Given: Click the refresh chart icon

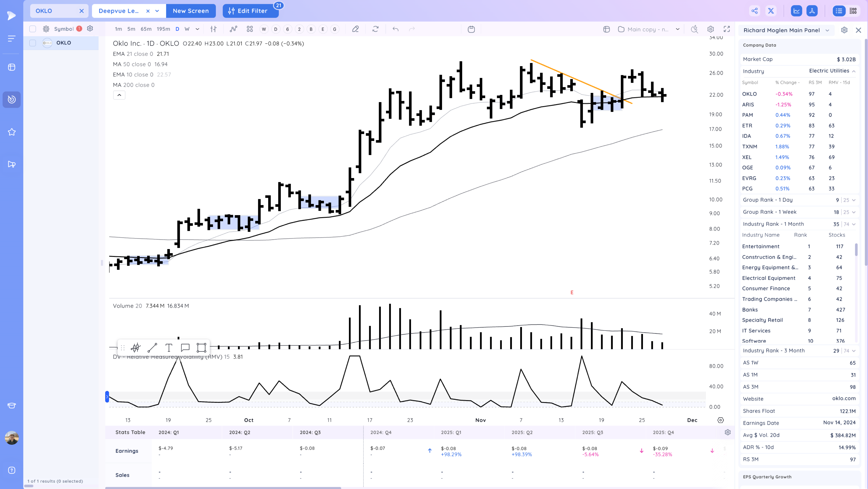Looking at the screenshot, I should [x=375, y=29].
